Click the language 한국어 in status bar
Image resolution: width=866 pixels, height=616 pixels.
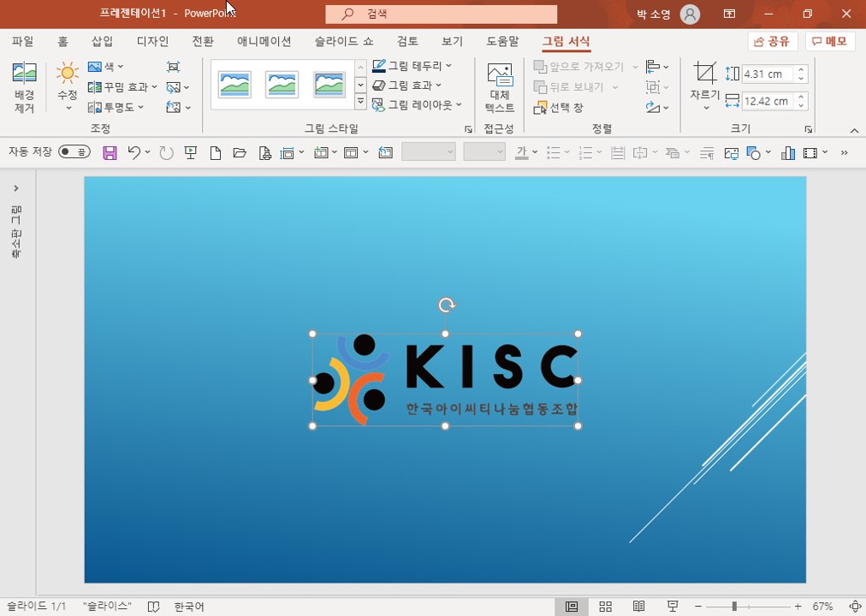pyautogui.click(x=189, y=607)
